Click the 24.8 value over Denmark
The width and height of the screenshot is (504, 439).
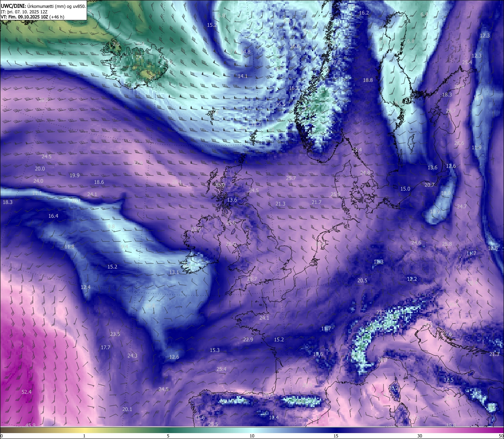(365, 172)
